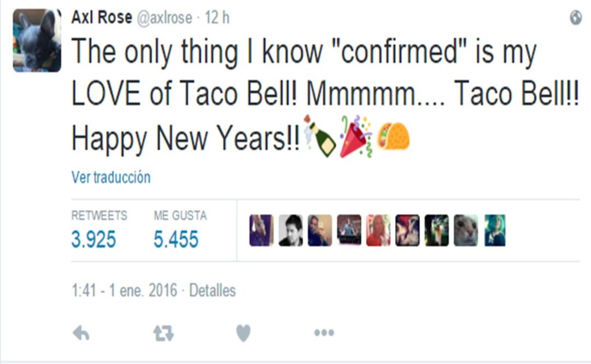Open the Detalles link

pyautogui.click(x=212, y=290)
